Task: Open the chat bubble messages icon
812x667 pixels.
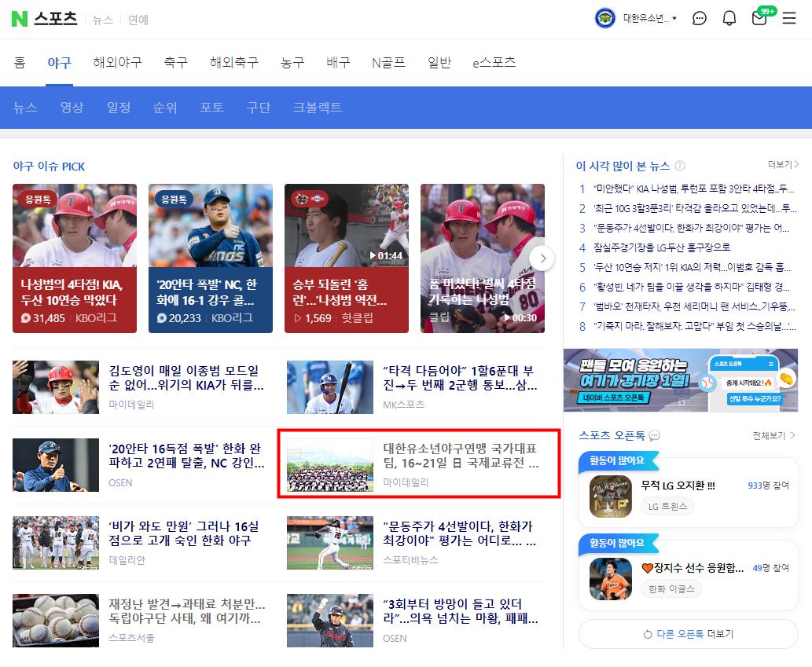Action: 699,19
